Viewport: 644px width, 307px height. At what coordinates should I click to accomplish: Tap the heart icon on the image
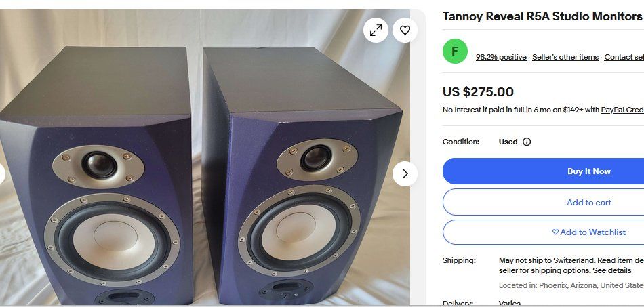[x=405, y=30]
